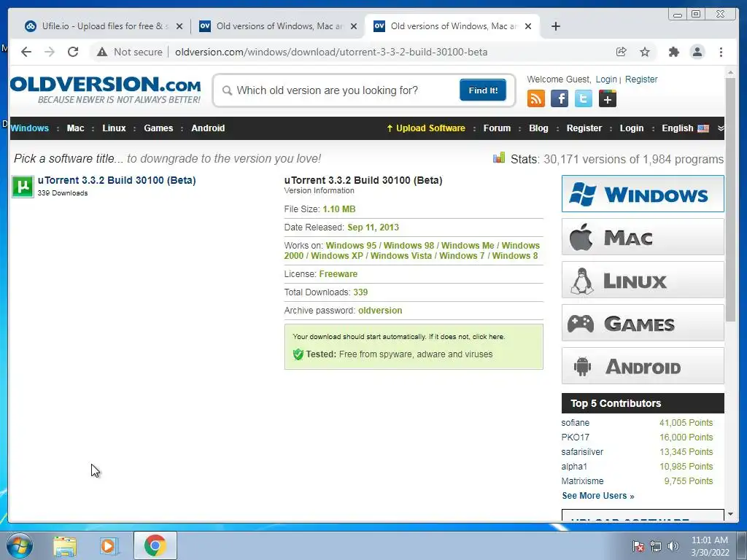747x560 pixels.
Task: Go back to previous page
Action: coord(26,52)
